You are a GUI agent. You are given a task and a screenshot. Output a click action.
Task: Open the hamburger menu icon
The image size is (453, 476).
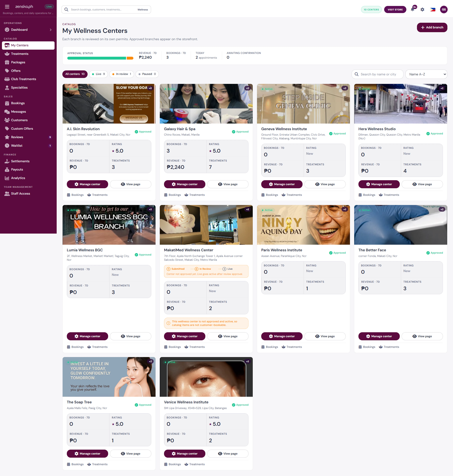pos(7,6)
